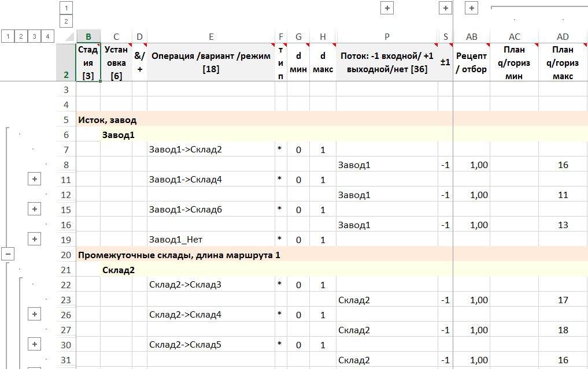This screenshot has height=369, width=588.
Task: Select row 5 header
Action: [x=65, y=120]
